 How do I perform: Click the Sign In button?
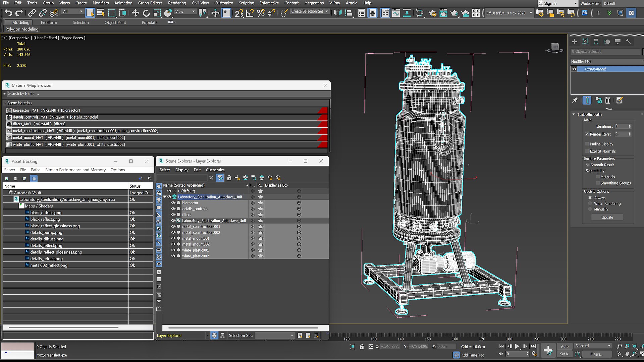tap(557, 3)
